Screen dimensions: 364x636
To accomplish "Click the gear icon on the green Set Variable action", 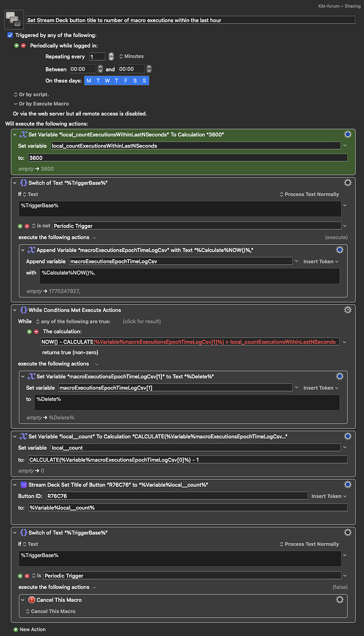I will pos(347,134).
